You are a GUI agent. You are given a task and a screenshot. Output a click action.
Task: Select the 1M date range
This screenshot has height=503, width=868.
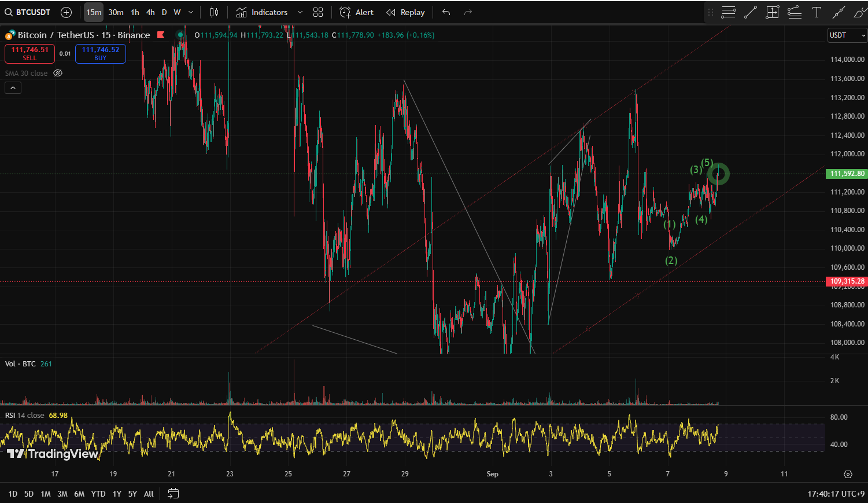[46, 494]
